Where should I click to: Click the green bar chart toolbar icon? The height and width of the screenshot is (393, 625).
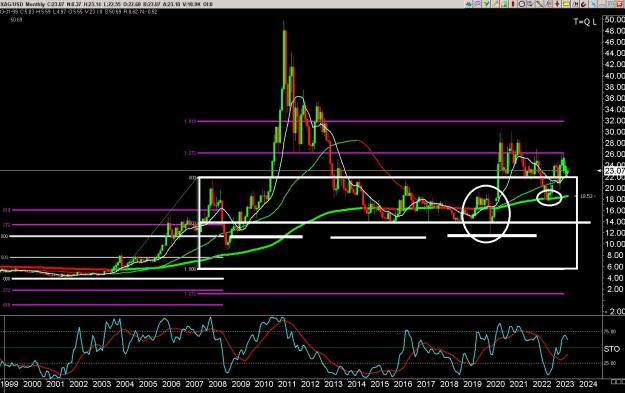pos(504,4)
